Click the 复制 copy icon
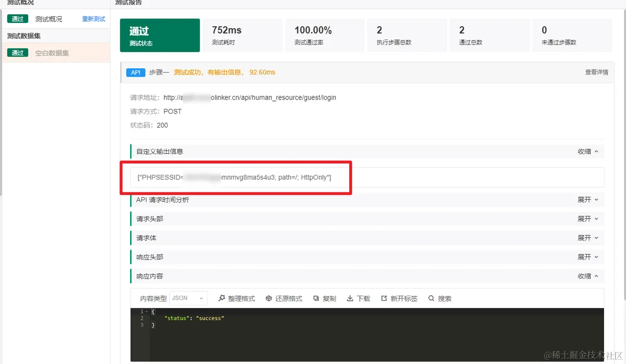Screen dimensions: 626x364 click(316, 298)
